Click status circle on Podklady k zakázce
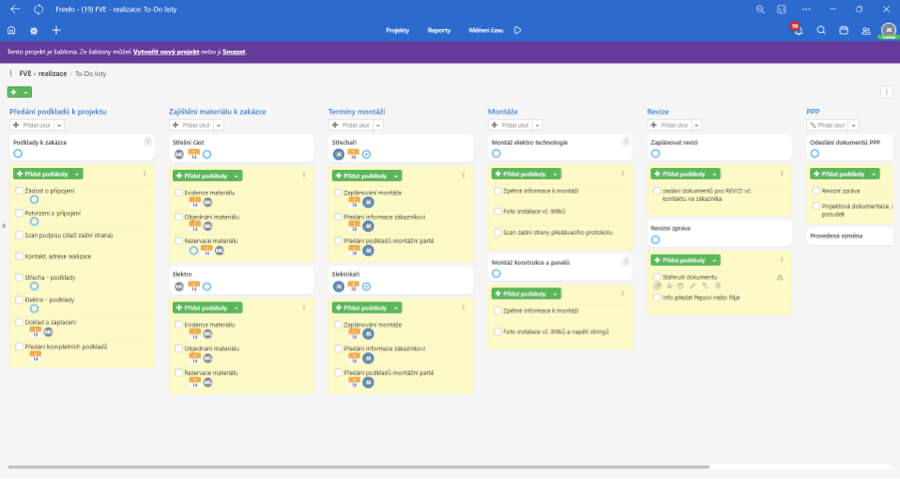 (18, 154)
